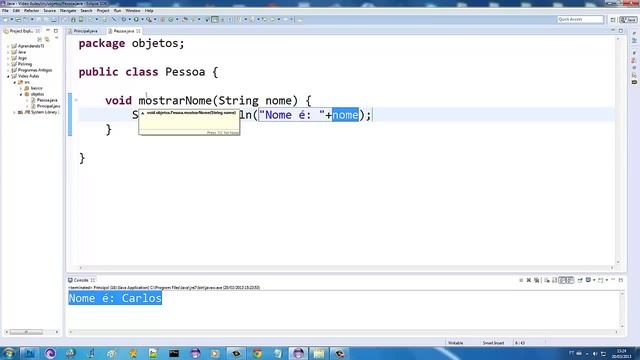Click the Project Explorer horizontal scrollbar
Viewport: 640px width, 360px height.
(x=32, y=332)
